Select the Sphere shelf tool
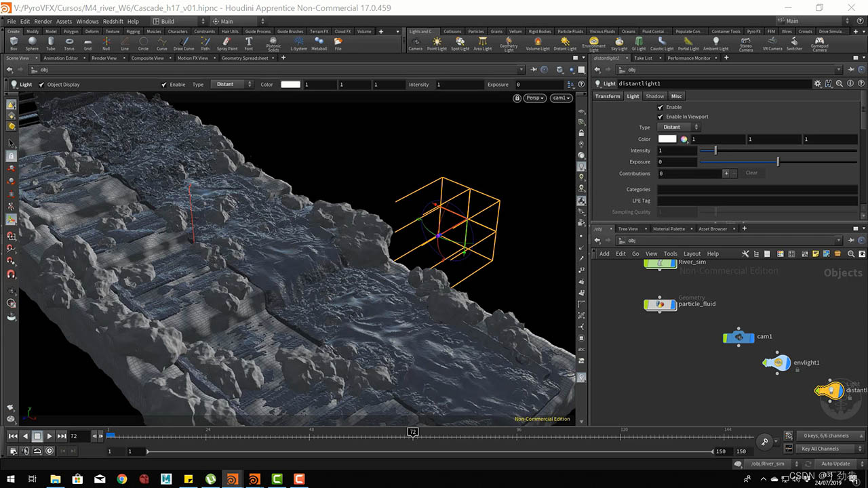The width and height of the screenshot is (868, 488). click(x=32, y=44)
